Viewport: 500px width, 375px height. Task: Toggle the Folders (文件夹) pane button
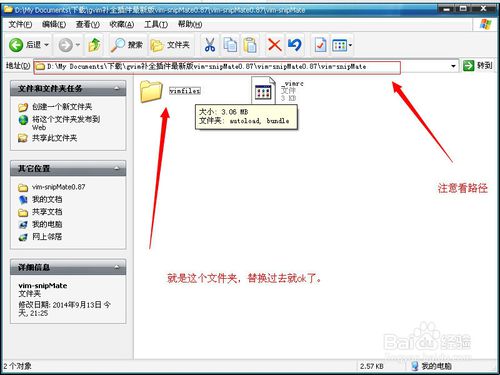[170, 45]
